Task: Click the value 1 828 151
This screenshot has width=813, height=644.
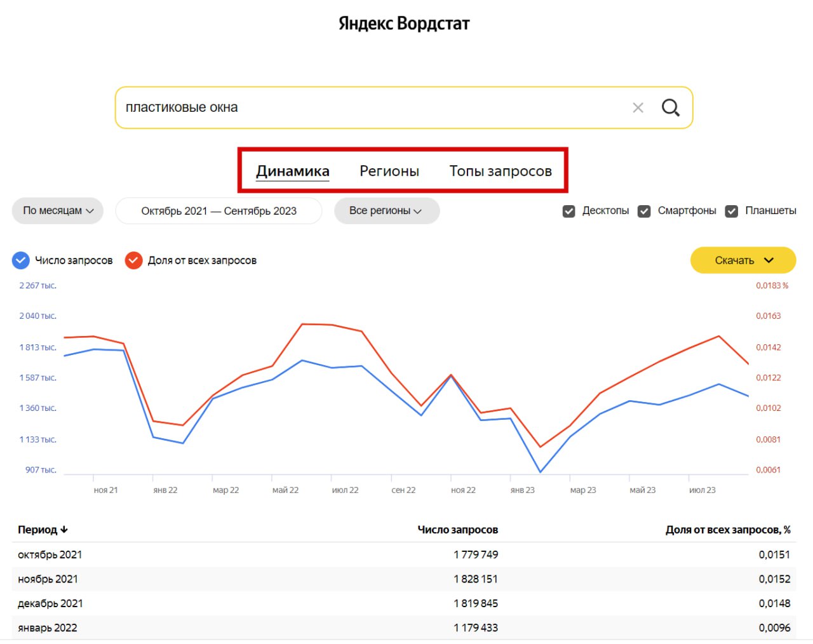Action: click(476, 579)
